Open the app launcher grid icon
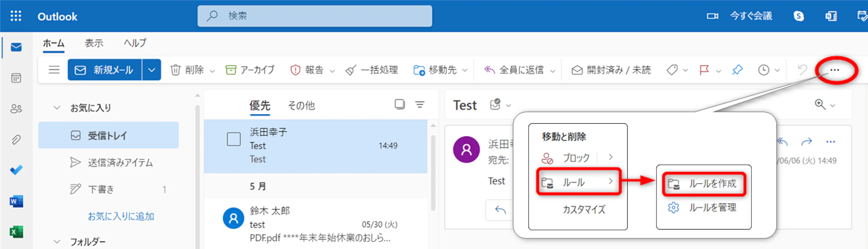The image size is (868, 249). [x=16, y=16]
